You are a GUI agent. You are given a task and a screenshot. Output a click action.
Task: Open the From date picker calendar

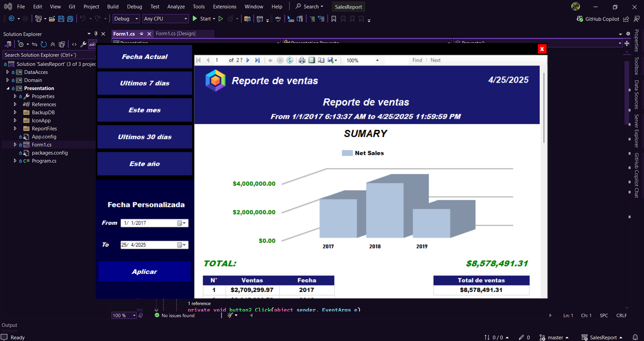click(x=182, y=223)
